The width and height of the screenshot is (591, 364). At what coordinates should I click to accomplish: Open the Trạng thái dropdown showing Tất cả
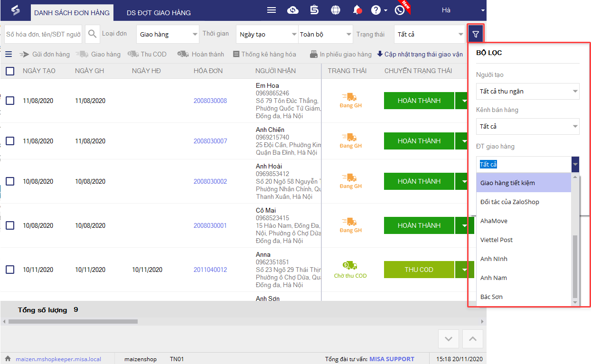click(430, 34)
